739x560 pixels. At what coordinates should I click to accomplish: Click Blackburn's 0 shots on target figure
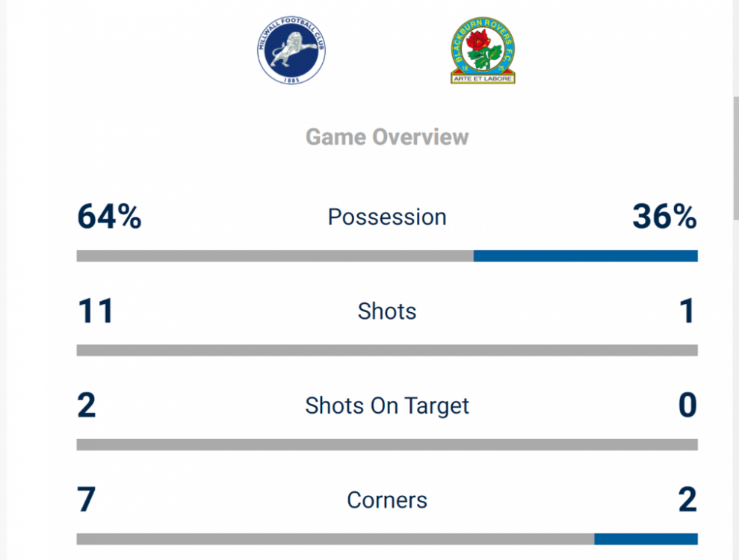(x=687, y=406)
